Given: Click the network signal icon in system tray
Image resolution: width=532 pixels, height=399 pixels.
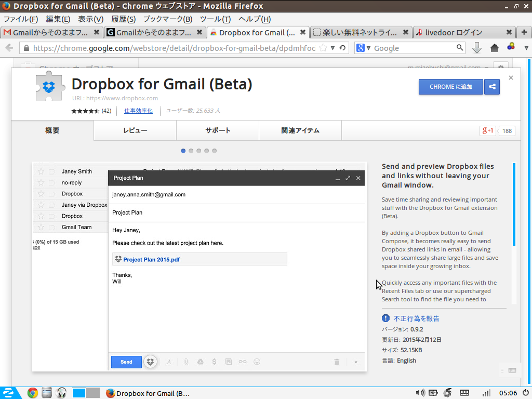Looking at the screenshot, I should pyautogui.click(x=486, y=393).
